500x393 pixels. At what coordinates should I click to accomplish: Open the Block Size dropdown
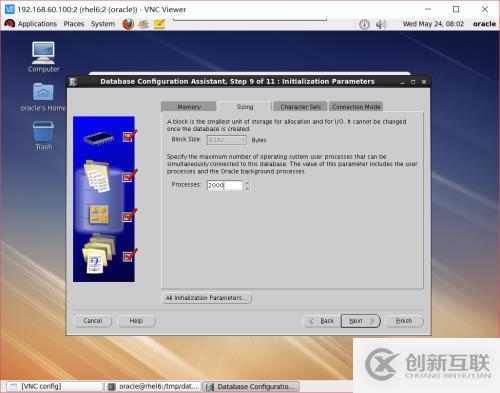tap(227, 140)
